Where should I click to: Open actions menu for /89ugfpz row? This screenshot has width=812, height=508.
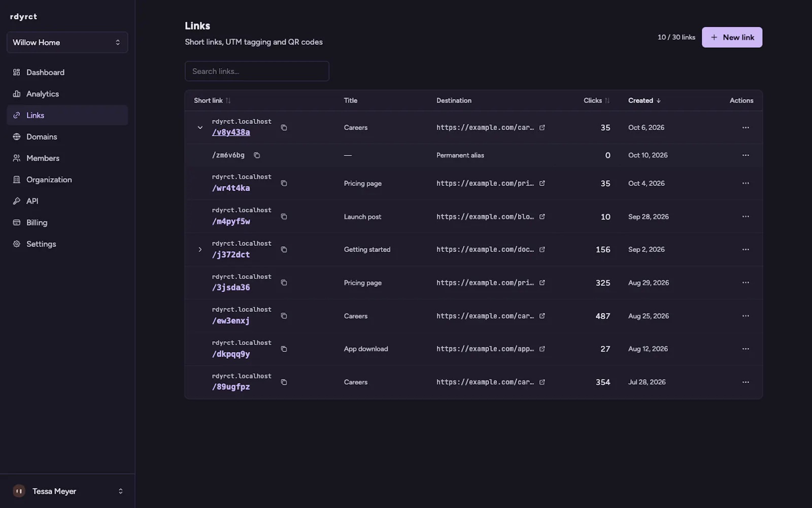(x=746, y=382)
